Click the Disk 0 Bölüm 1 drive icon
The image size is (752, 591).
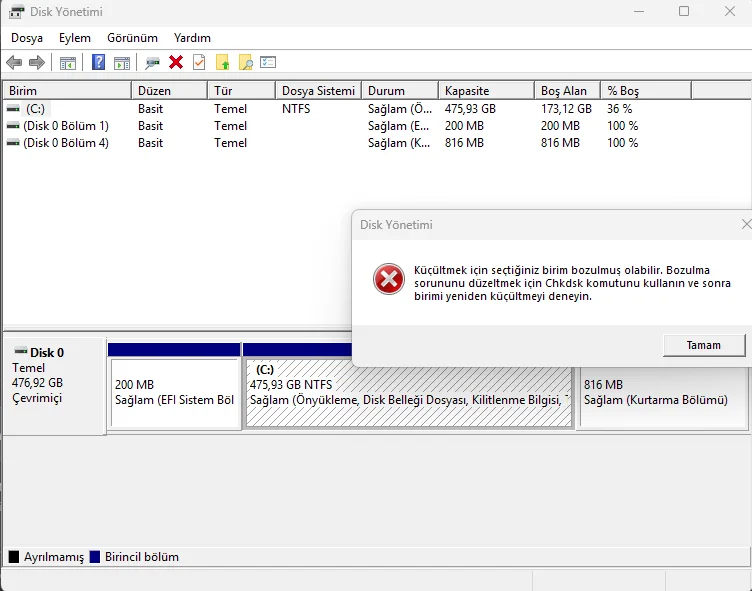tap(13, 126)
